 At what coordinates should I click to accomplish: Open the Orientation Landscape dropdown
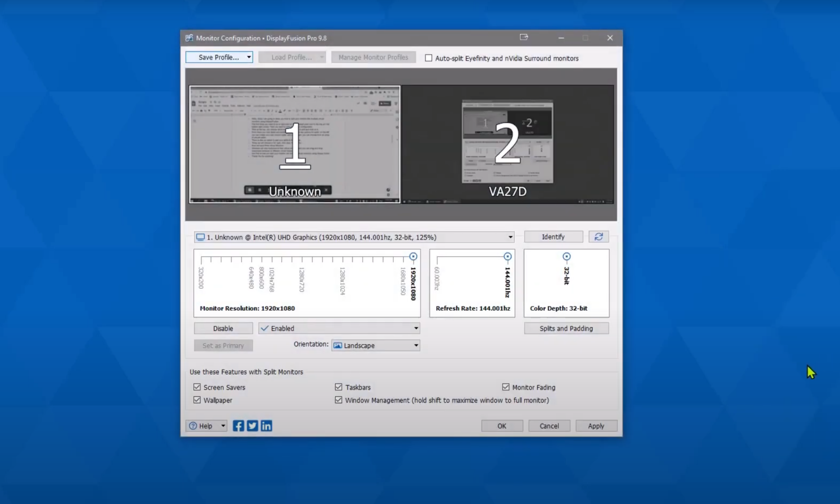click(416, 345)
